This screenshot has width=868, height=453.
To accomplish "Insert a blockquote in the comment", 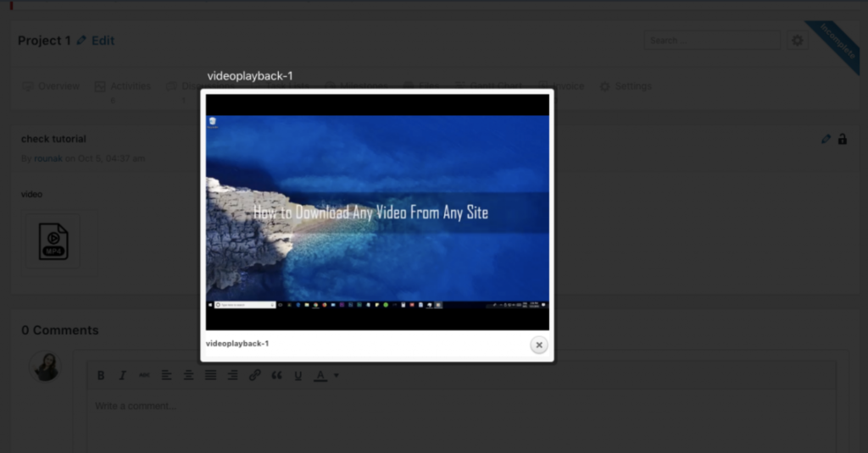I will click(x=277, y=376).
